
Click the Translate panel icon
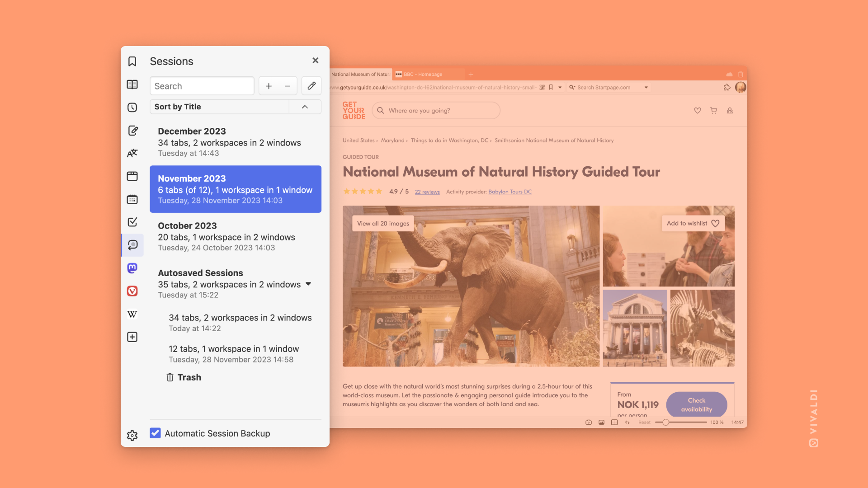click(132, 153)
